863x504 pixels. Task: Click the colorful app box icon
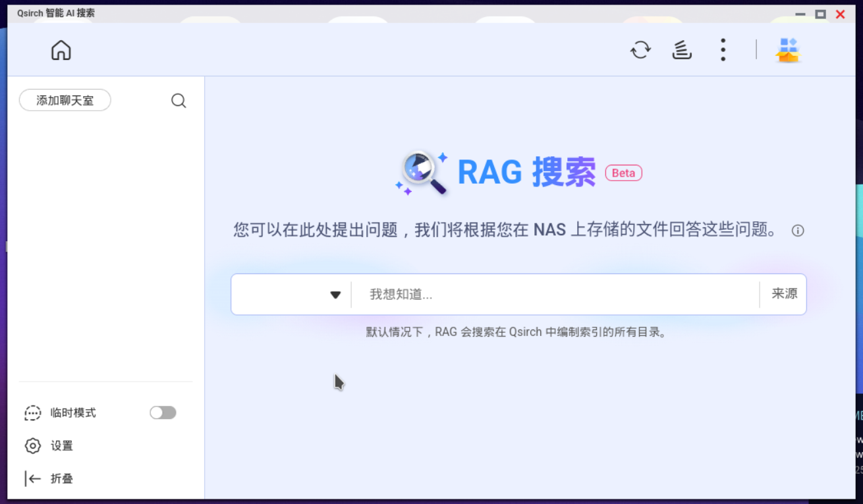[x=787, y=50]
